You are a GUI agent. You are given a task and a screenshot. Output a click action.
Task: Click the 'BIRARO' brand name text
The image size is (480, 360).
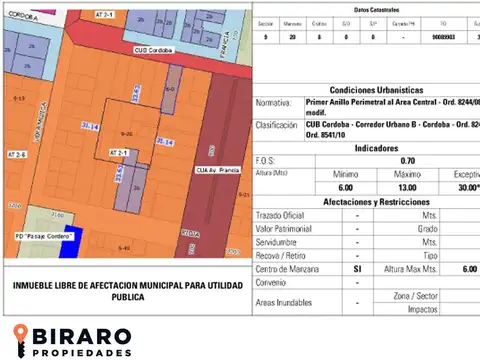(x=82, y=337)
